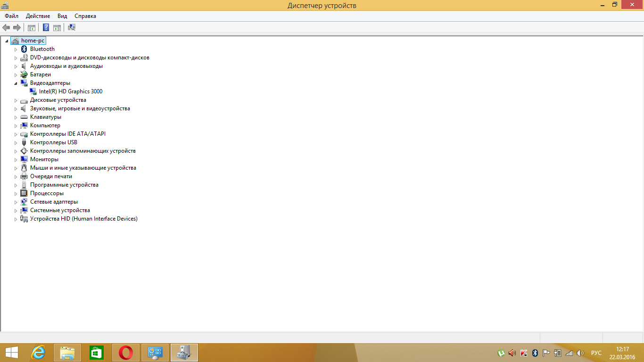Image resolution: width=644 pixels, height=362 pixels.
Task: Click the uTorrent icon in system tray
Action: (x=501, y=353)
